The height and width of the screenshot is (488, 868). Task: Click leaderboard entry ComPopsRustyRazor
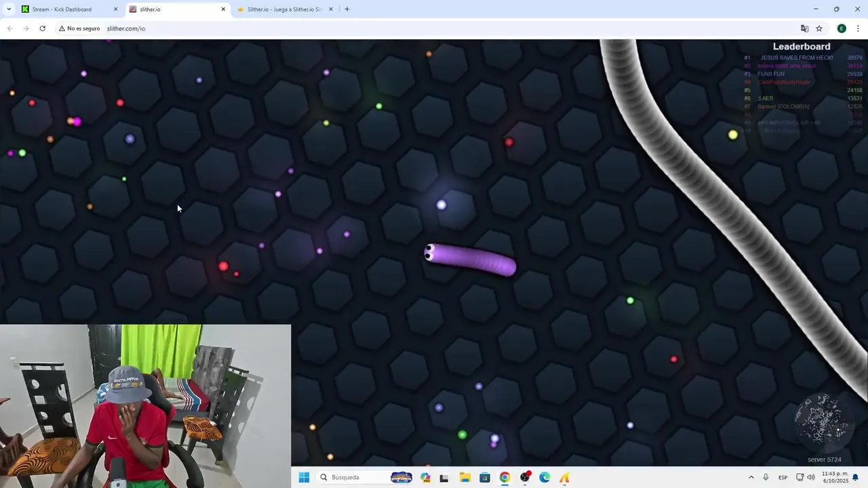[784, 82]
